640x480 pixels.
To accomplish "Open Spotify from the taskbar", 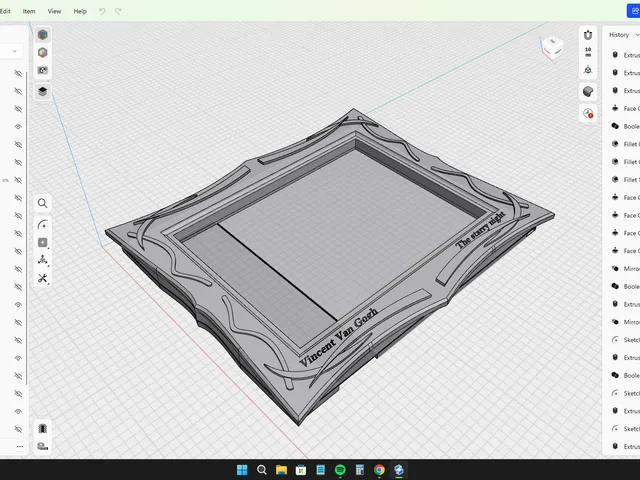I will coord(340,470).
